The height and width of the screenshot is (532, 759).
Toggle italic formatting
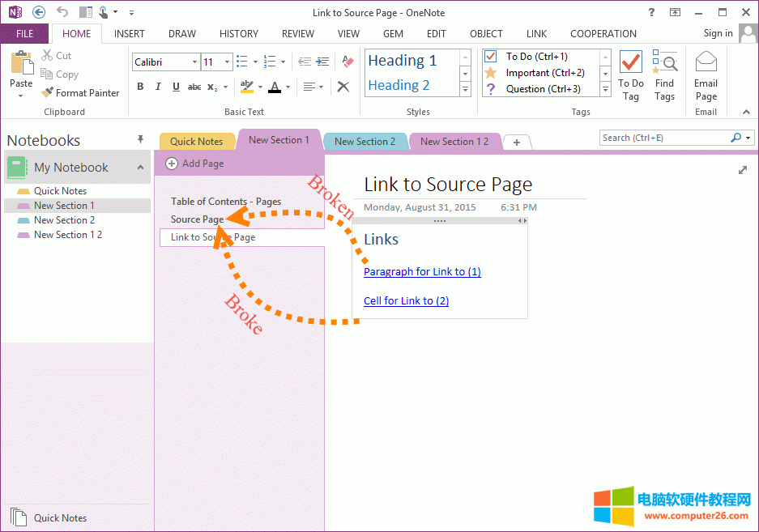pos(158,87)
